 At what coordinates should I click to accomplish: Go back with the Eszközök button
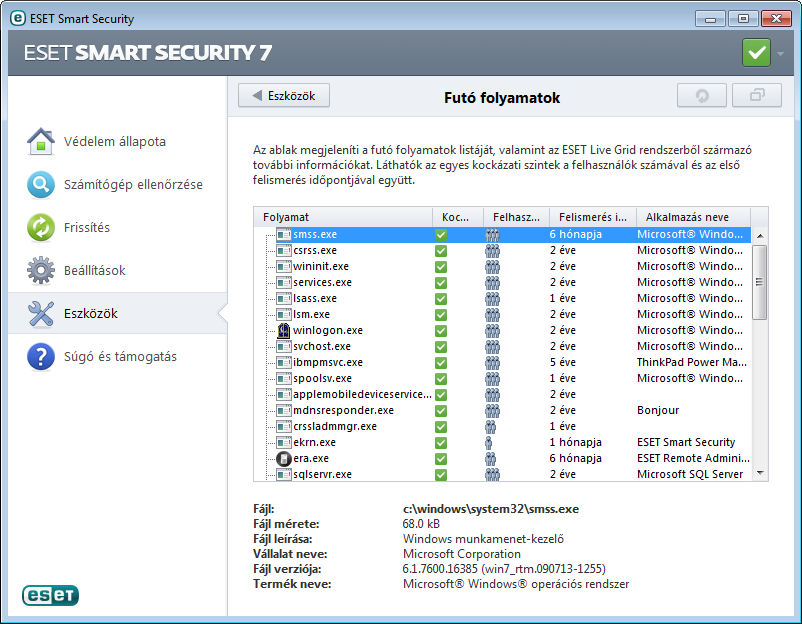coord(284,96)
